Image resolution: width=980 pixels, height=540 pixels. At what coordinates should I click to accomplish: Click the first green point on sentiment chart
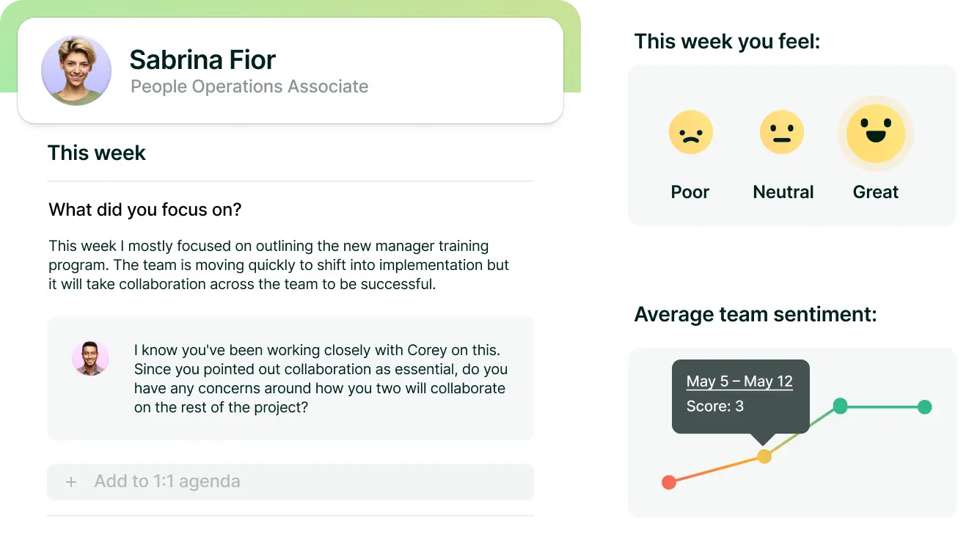pos(840,406)
